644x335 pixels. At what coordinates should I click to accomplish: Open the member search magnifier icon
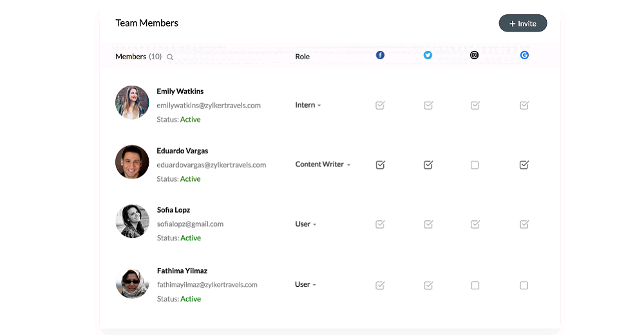[169, 57]
